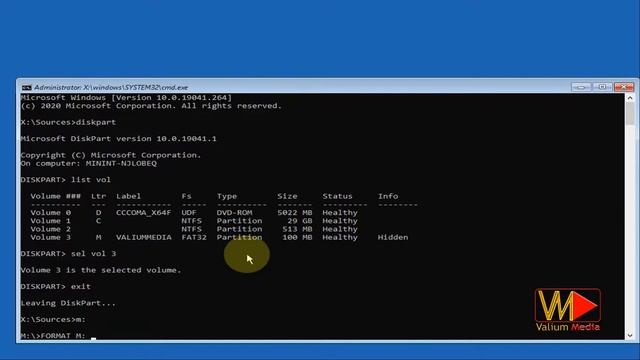The width and height of the screenshot is (640, 360).
Task: Click the 'VALIUMMEDIA' volume label
Action: (x=144, y=237)
